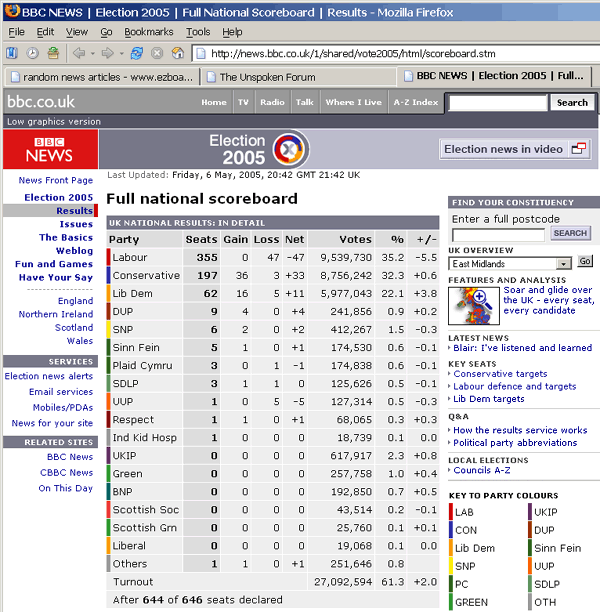Image resolution: width=600 pixels, height=612 pixels.
Task: Click the UK map magnifier thumbnail
Action: pos(474,306)
